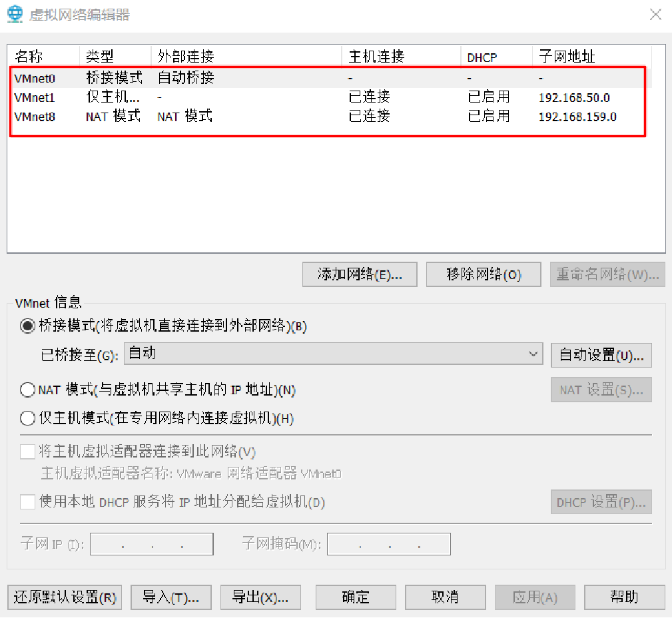
Task: Sort by the 外部连接 column header
Action: (x=246, y=56)
